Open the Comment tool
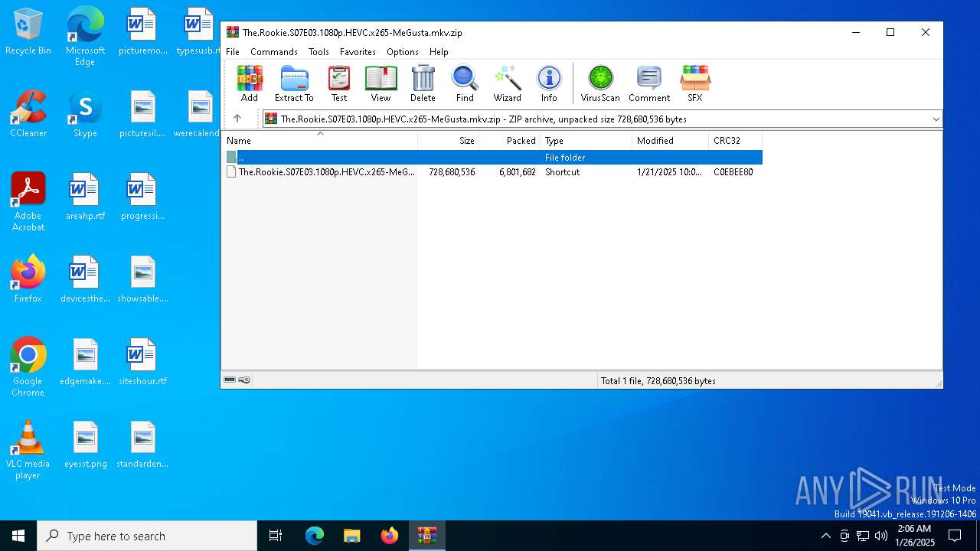The height and width of the screenshot is (551, 980). tap(649, 83)
